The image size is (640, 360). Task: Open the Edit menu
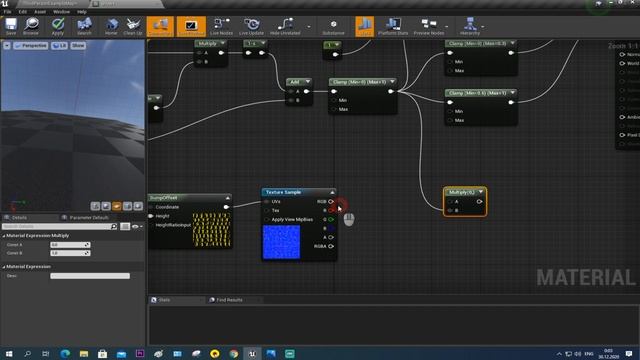[x=22, y=12]
